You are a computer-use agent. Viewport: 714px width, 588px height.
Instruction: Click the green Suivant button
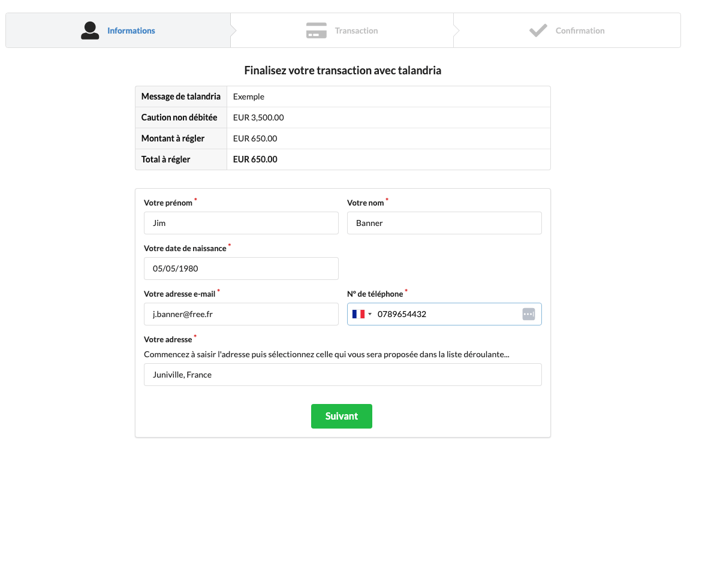[x=342, y=416]
